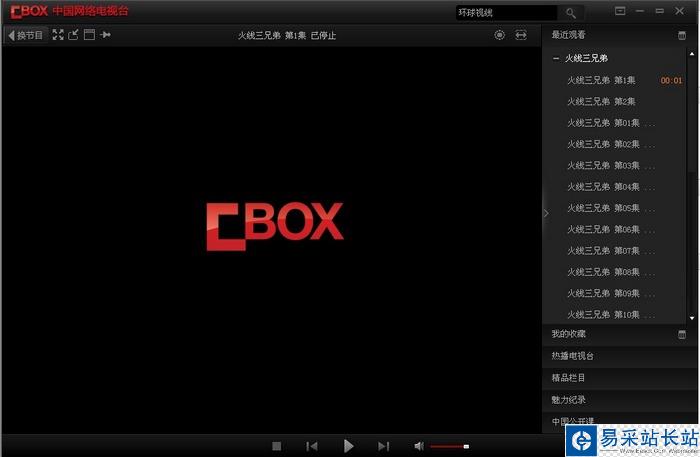The height and width of the screenshot is (457, 700).
Task: Select 火线三兄弟 第1集 in the list
Action: click(601, 80)
